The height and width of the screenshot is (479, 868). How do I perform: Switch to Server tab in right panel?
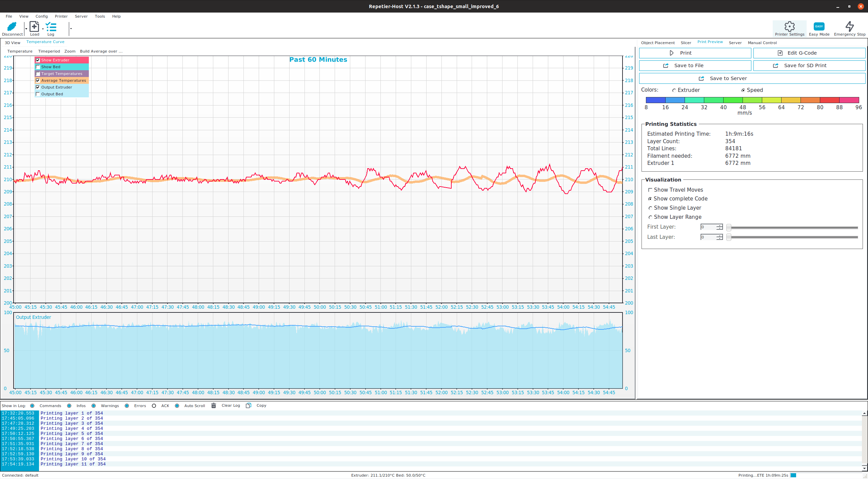click(x=735, y=43)
